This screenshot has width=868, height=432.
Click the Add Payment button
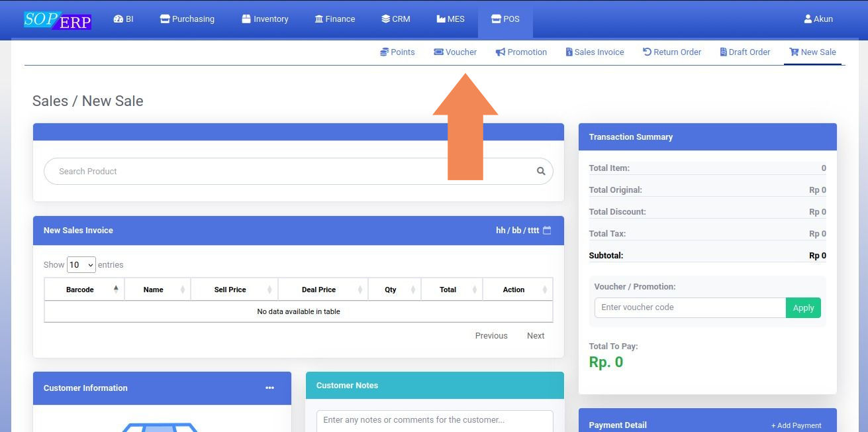[796, 425]
